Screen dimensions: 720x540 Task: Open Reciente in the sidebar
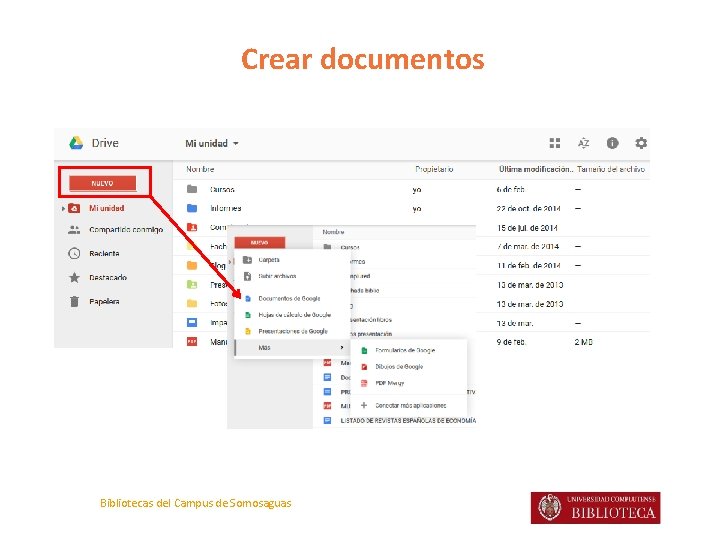(x=104, y=253)
